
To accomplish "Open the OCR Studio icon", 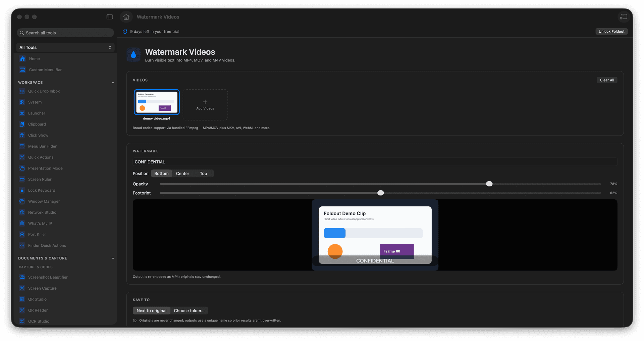I will 22,321.
